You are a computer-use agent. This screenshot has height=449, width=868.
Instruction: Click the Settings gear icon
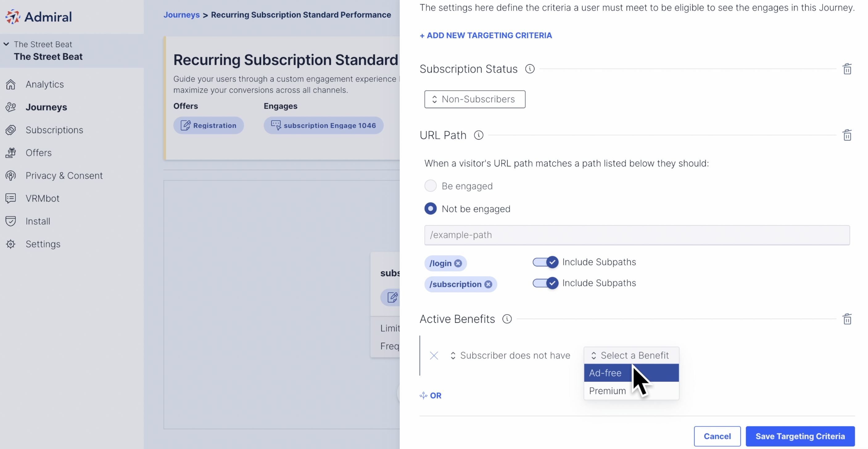11,244
